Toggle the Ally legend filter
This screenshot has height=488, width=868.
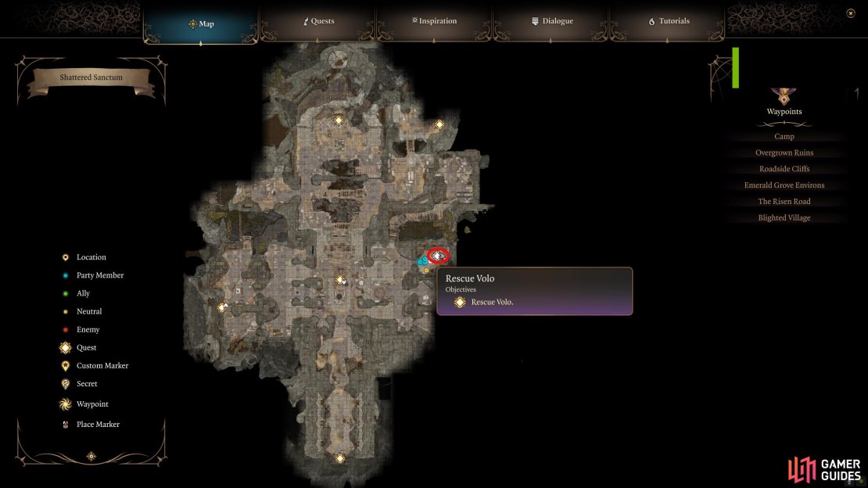[x=76, y=293]
